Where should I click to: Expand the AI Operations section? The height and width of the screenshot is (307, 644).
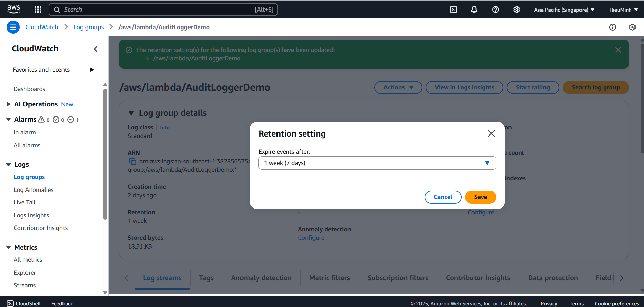point(8,104)
